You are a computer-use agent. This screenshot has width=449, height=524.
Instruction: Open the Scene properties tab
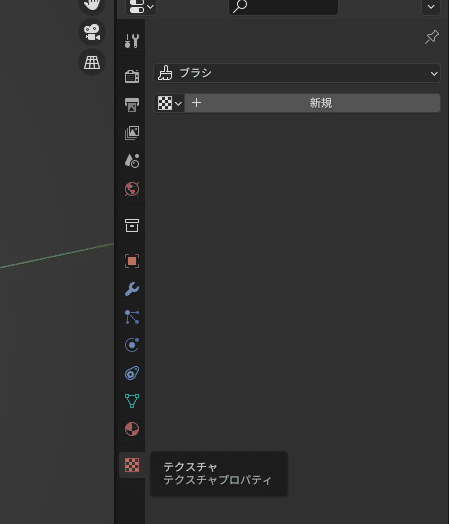(132, 161)
